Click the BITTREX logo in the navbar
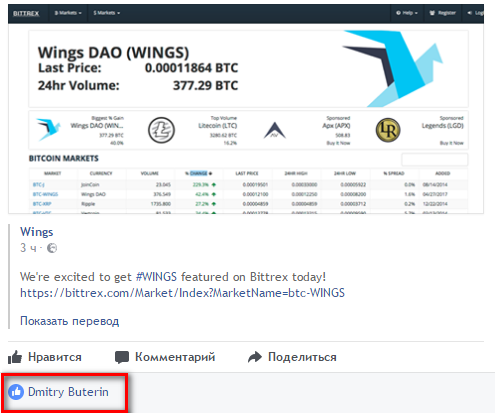The image size is (495, 413). coord(26,14)
